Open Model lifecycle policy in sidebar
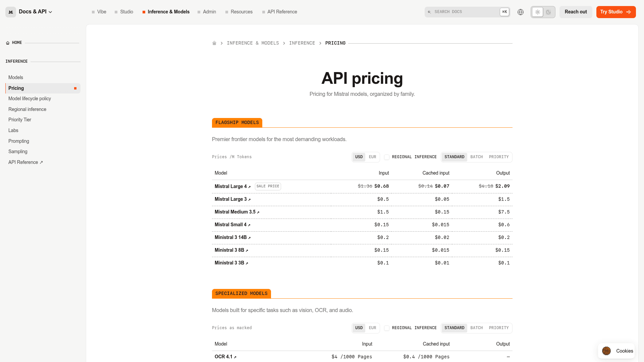This screenshot has height=362, width=644. (43, 99)
